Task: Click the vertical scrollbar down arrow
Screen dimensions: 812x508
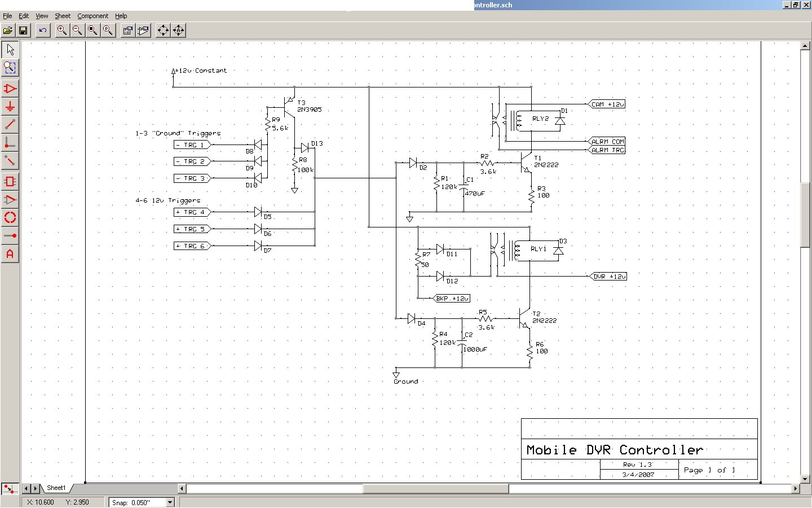Action: click(x=806, y=479)
